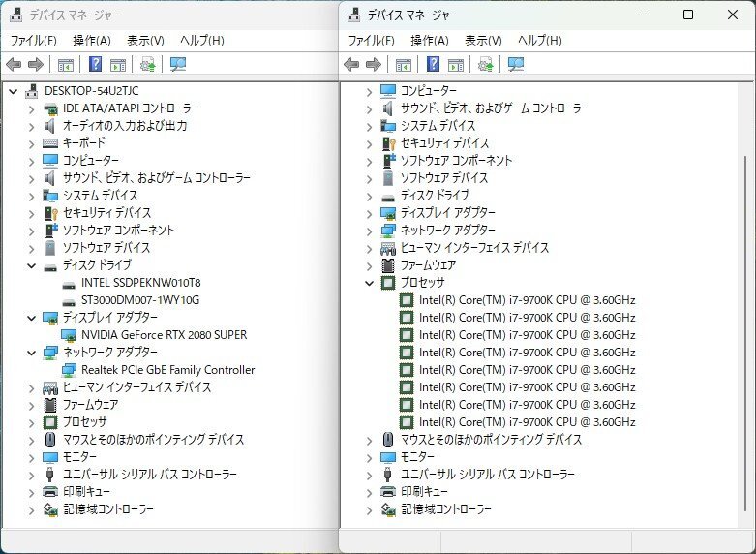Click show/hide console tree icon in right window
The height and width of the screenshot is (554, 756).
coord(404,64)
